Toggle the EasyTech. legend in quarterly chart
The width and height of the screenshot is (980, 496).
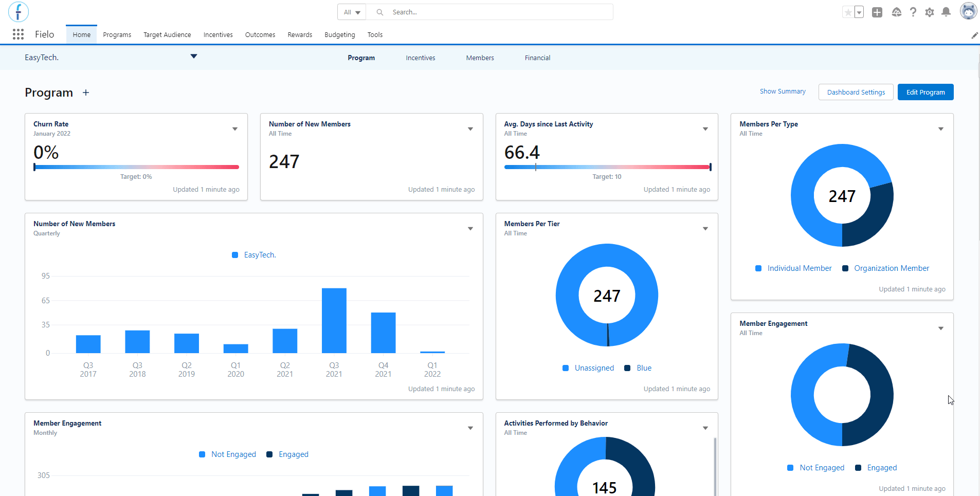254,255
